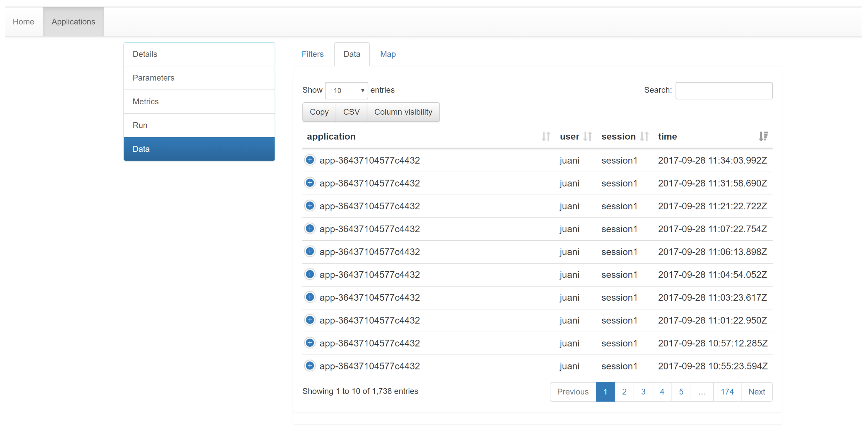868x432 pixels.
Task: Click the Previous page button
Action: 572,391
